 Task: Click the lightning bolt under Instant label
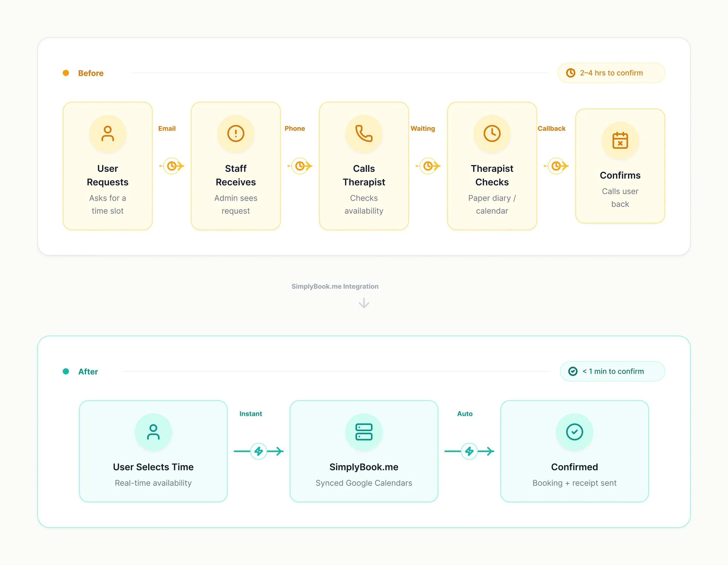click(258, 451)
